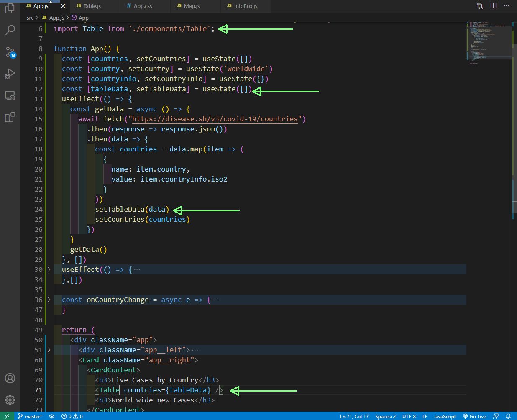The width and height of the screenshot is (517, 420).
Task: Place cursor on setTableData(data) call
Action: pyautogui.click(x=132, y=209)
